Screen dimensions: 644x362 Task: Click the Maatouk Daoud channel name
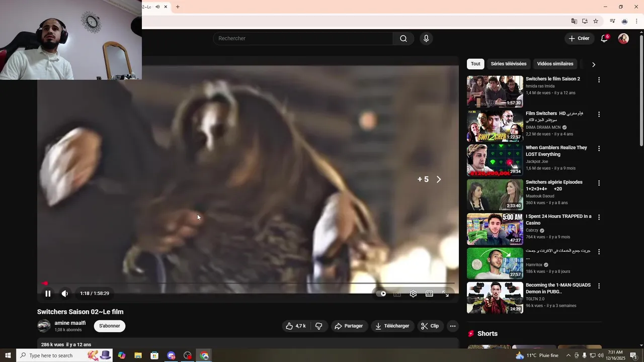coord(540,196)
